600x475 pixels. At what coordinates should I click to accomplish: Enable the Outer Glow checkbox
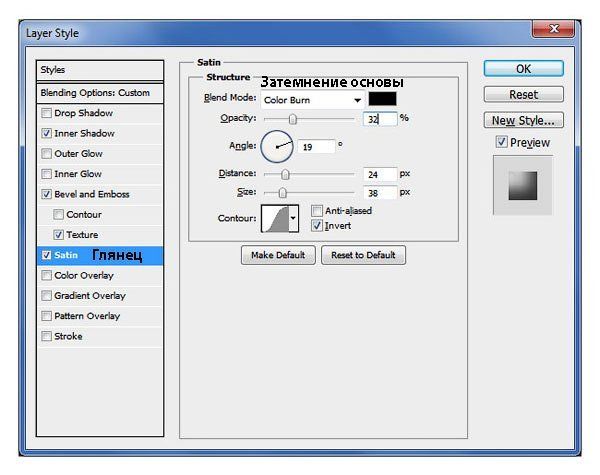(x=46, y=154)
